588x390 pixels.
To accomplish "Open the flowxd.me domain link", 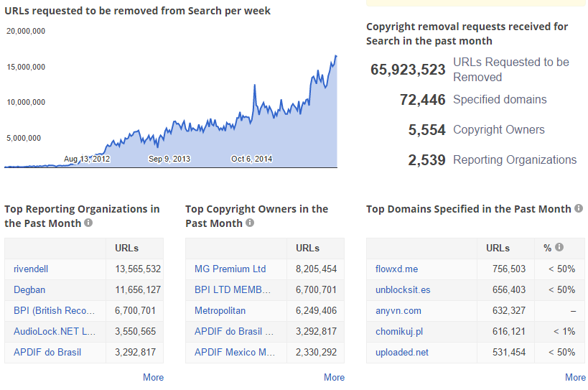I will [396, 269].
